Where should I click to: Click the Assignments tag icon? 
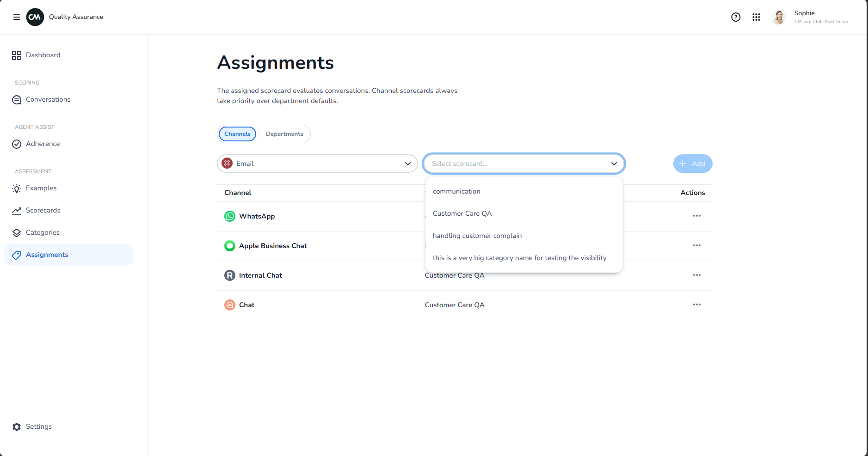(17, 255)
